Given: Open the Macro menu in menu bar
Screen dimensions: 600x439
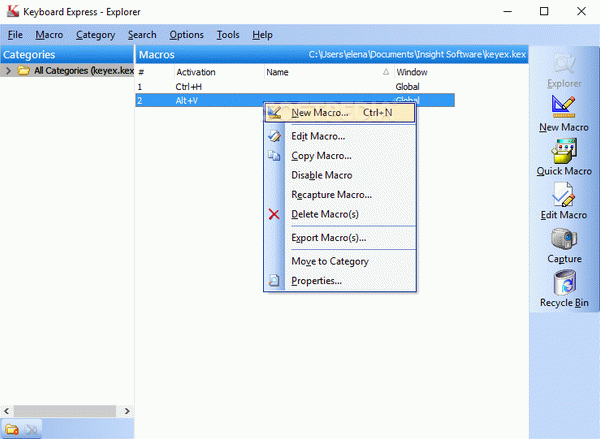Looking at the screenshot, I should click(x=49, y=35).
